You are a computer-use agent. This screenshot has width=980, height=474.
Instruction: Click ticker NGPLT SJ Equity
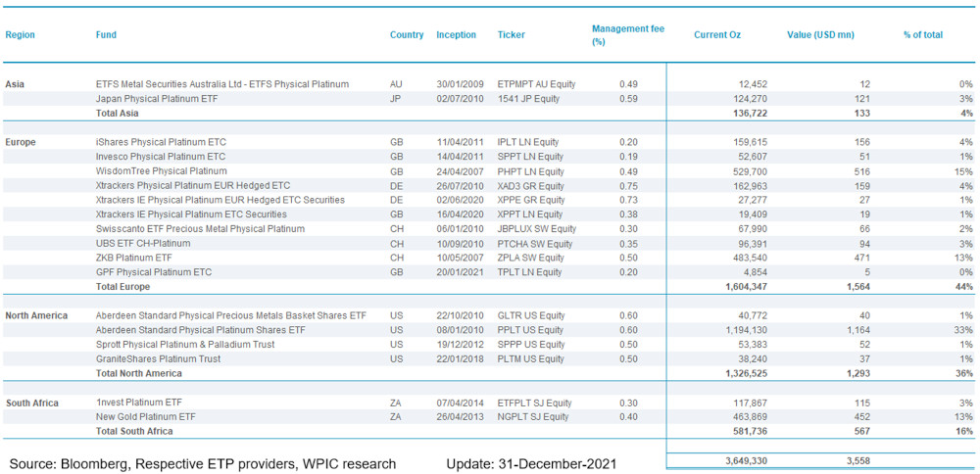pos(533,416)
